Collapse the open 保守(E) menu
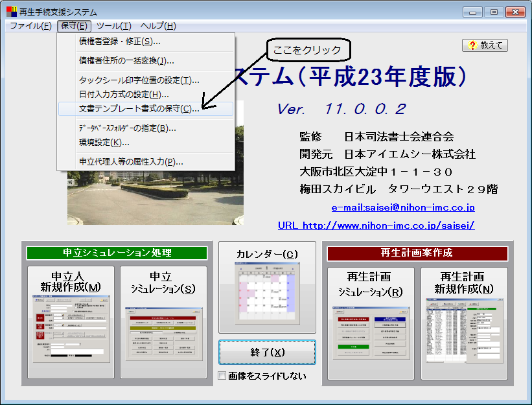Image resolution: width=532 pixels, height=405 pixels. coord(74,26)
